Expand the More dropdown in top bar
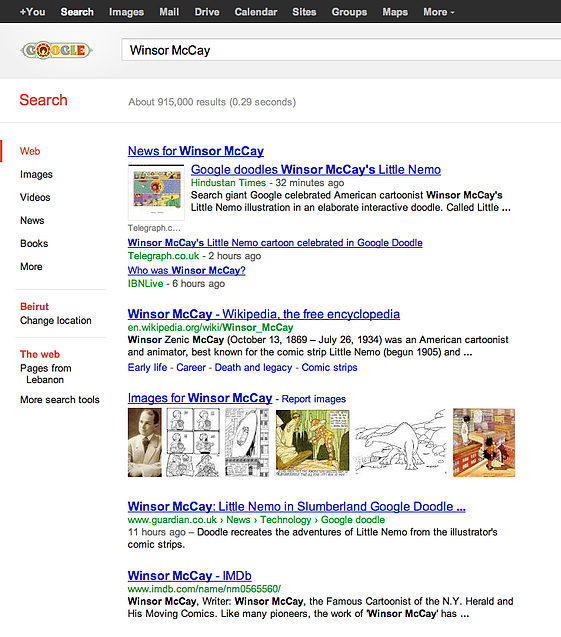This screenshot has width=561, height=637. pos(439,12)
